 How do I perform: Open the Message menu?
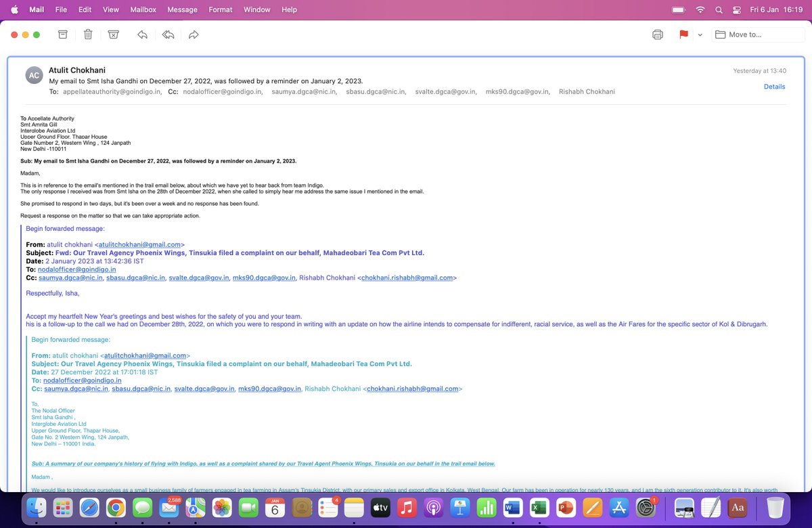click(182, 9)
